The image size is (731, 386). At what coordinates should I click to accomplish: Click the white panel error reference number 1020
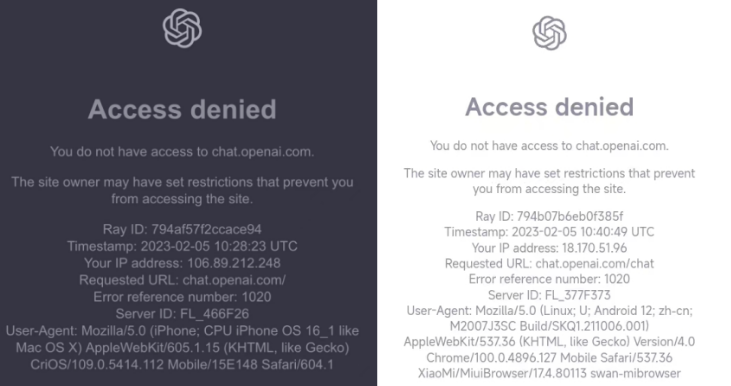(549, 279)
